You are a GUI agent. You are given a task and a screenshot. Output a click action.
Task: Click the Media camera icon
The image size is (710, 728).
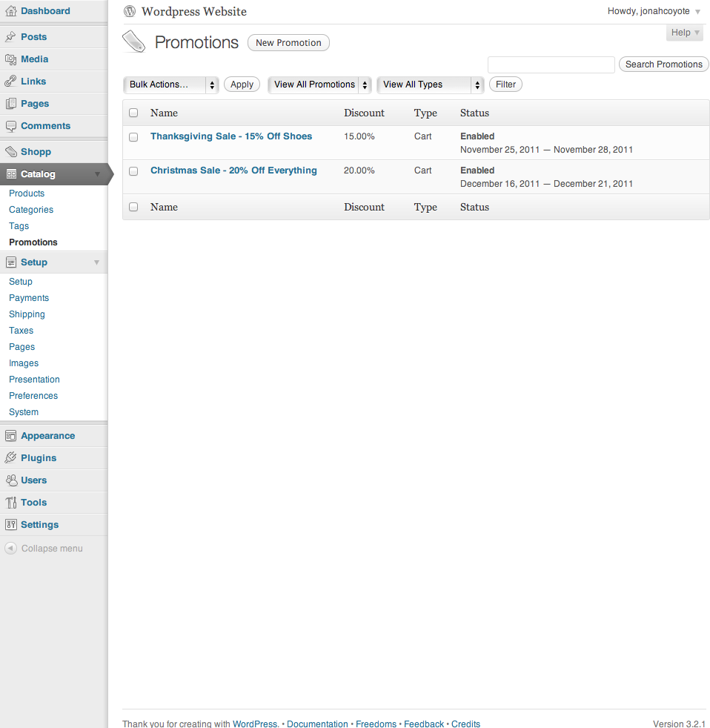pyautogui.click(x=10, y=59)
